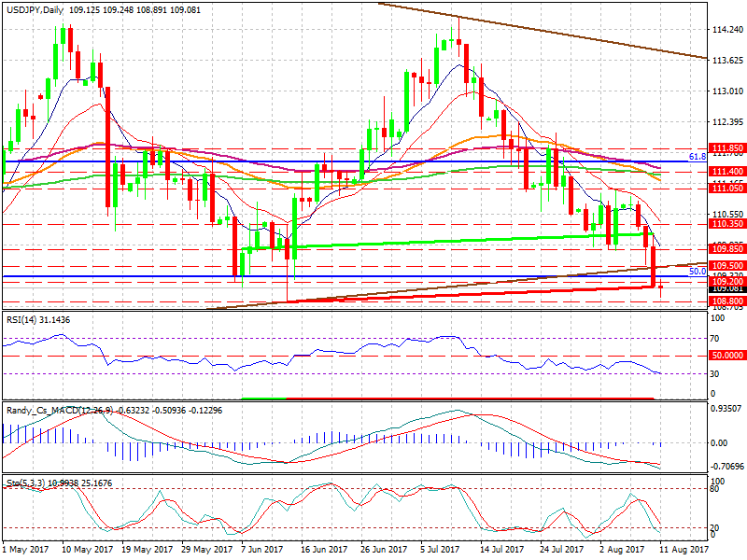Click the 111.050 price level tag

tap(726, 188)
